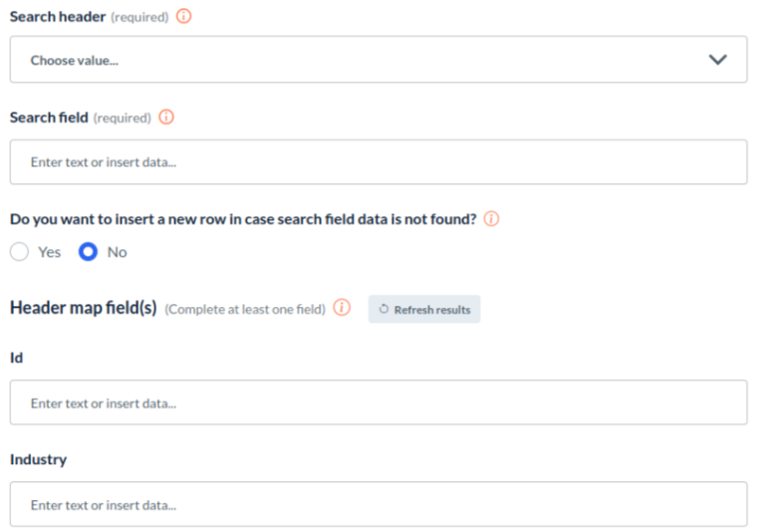Viewport: 762px width, 532px height.
Task: Select the Yes radio button
Action: pos(19,252)
